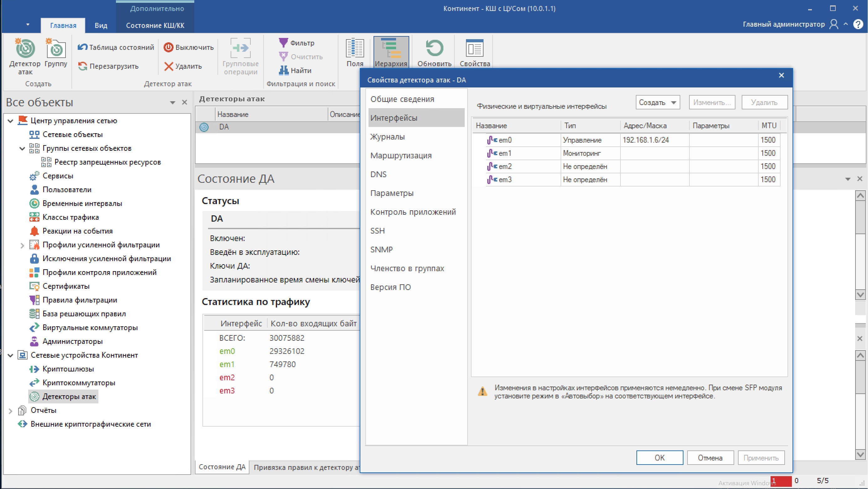This screenshot has width=868, height=489.
Task: Select Криптошлюзы in the object tree
Action: (68, 369)
